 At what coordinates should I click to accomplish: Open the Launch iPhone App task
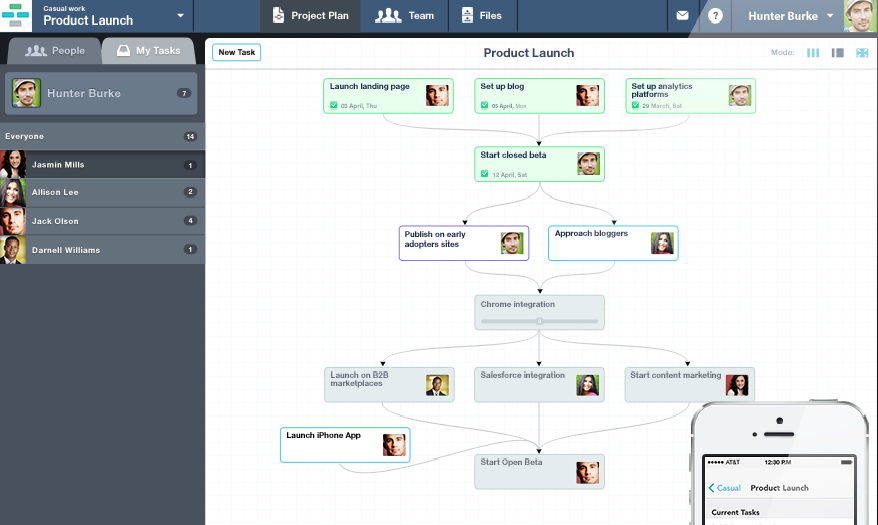345,445
